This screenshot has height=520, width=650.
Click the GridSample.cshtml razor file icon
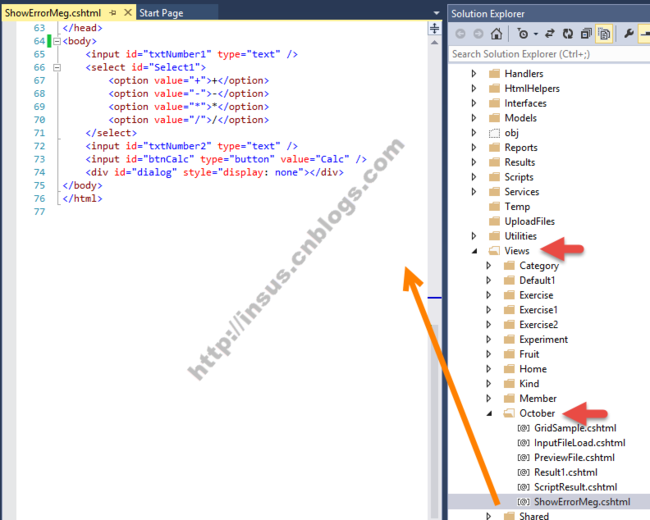click(524, 428)
